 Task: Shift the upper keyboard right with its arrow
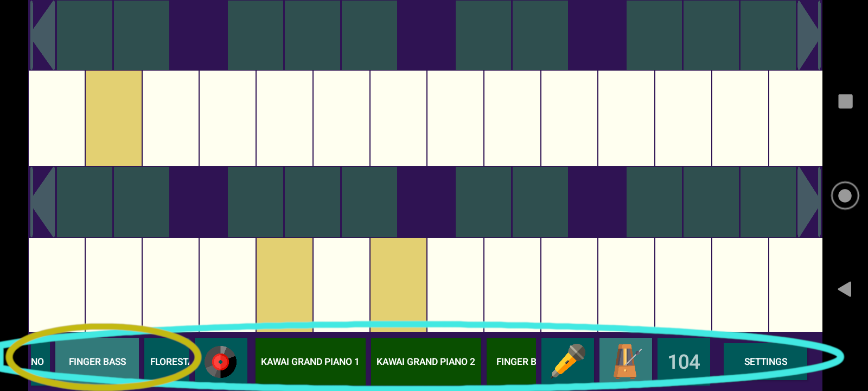pos(809,35)
